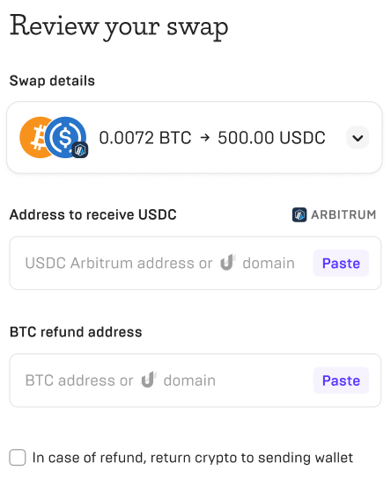This screenshot has height=478, width=391.
Task: Paste into the USDC Arbitrum address field
Action: 341,263
